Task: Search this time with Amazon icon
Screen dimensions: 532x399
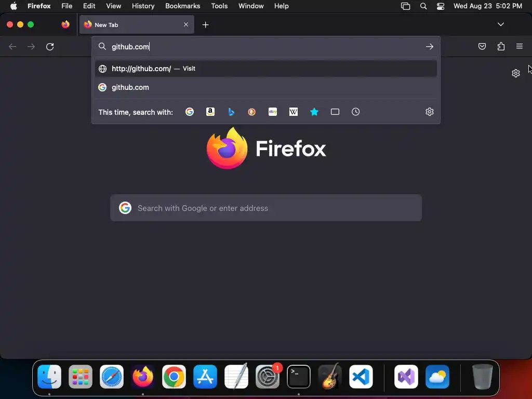Action: [x=210, y=112]
